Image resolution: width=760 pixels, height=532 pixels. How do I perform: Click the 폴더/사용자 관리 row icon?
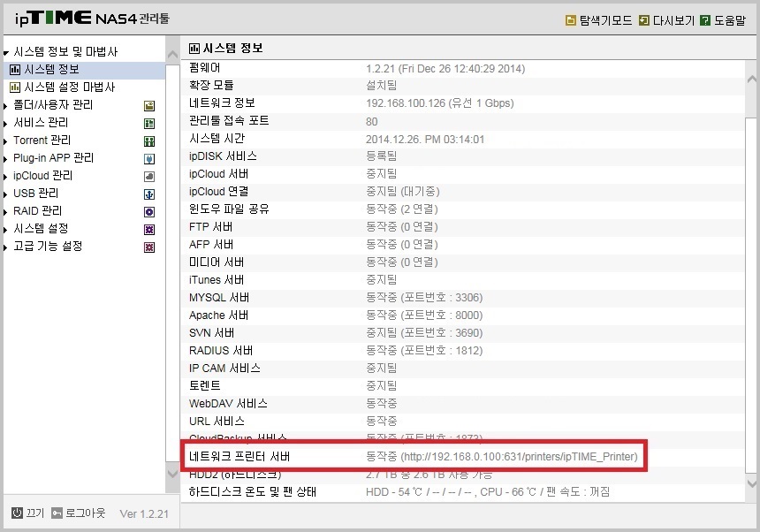(149, 106)
